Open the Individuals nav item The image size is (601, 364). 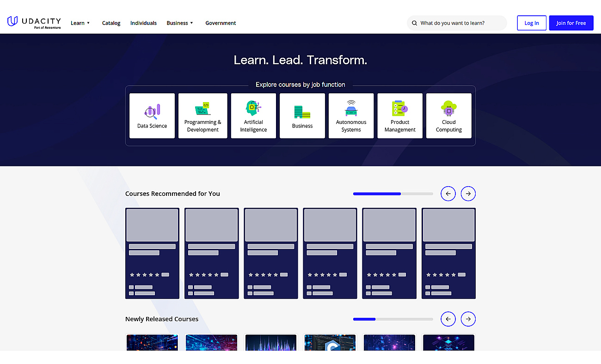pos(143,23)
